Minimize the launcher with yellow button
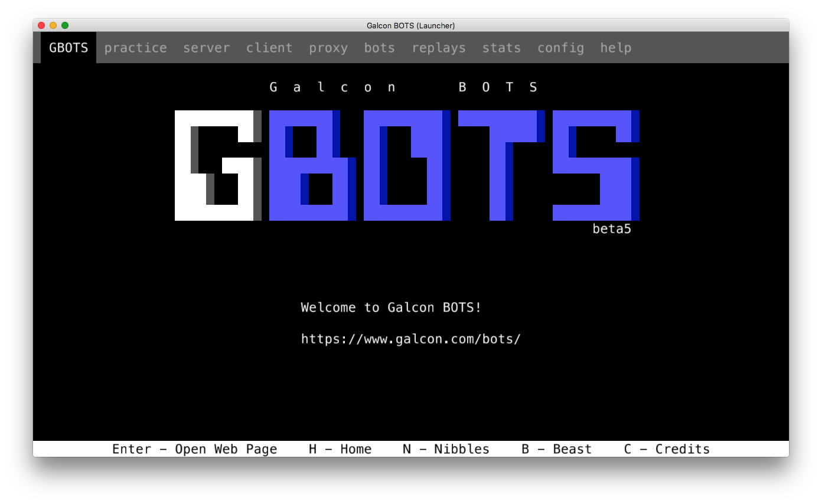 53,25
